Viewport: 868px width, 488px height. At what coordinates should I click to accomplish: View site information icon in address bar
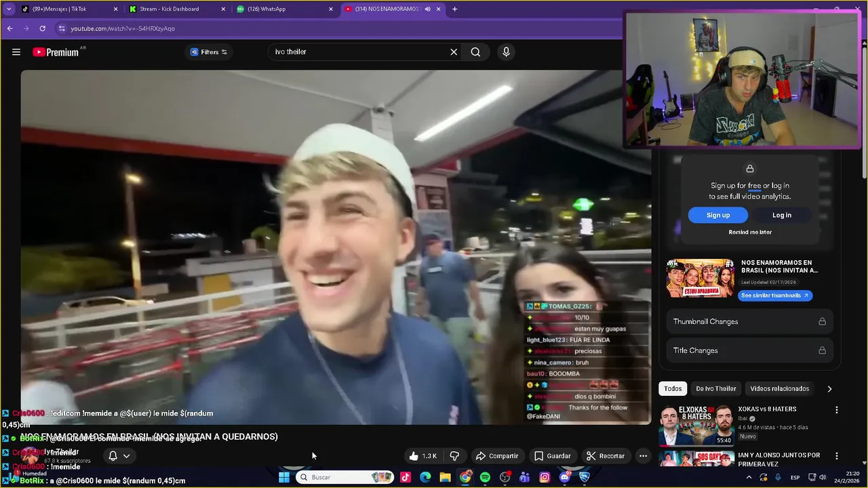click(62, 28)
